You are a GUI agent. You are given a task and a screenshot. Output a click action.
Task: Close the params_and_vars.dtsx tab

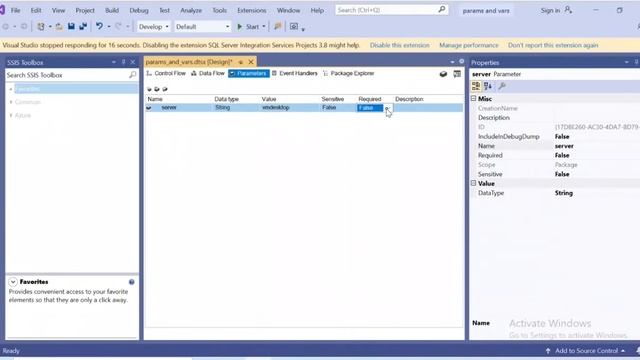coord(251,62)
